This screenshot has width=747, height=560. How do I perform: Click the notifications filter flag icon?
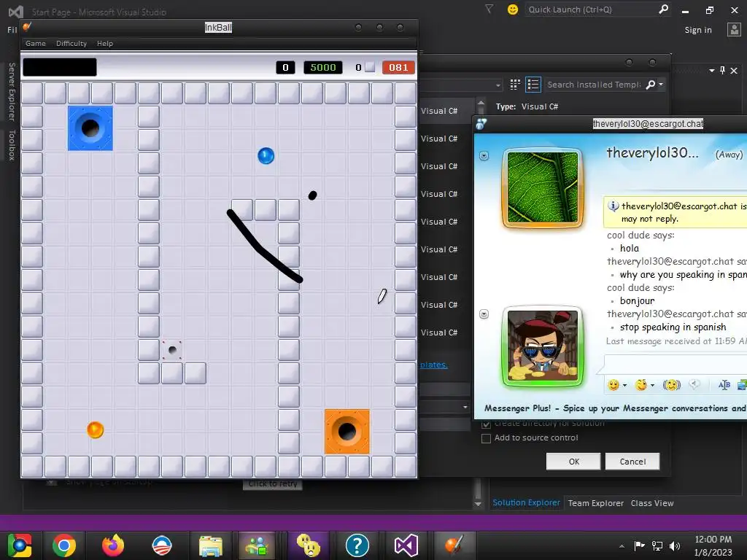click(x=489, y=9)
